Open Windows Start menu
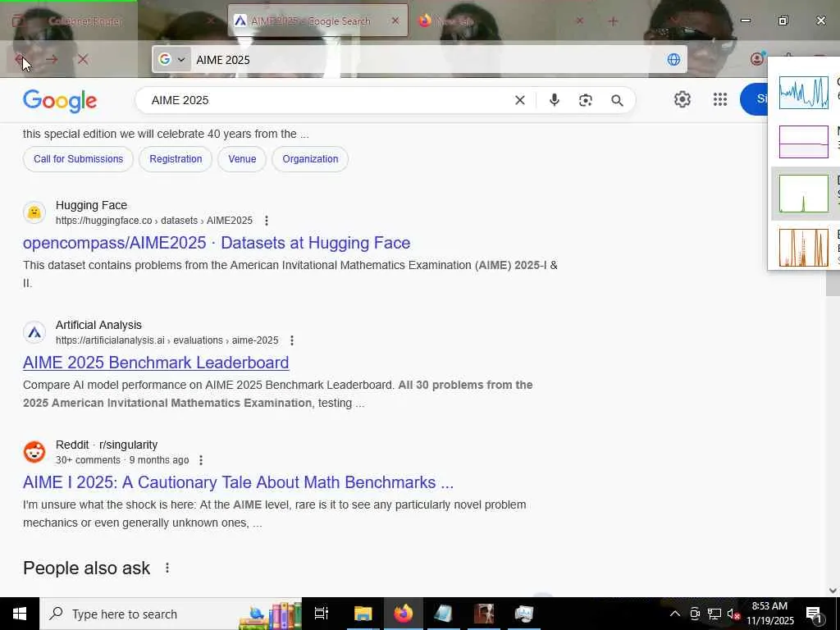 pyautogui.click(x=20, y=614)
